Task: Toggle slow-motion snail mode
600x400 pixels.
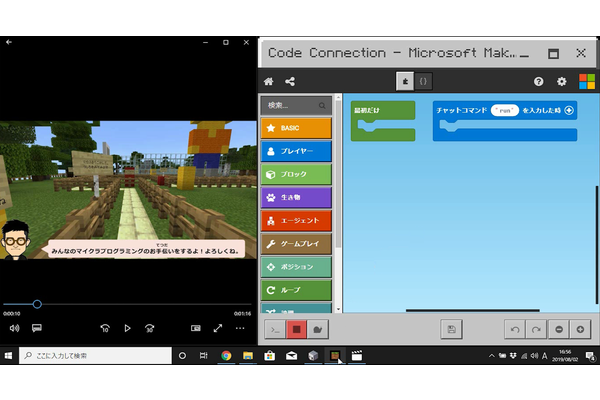Action: coord(318,329)
